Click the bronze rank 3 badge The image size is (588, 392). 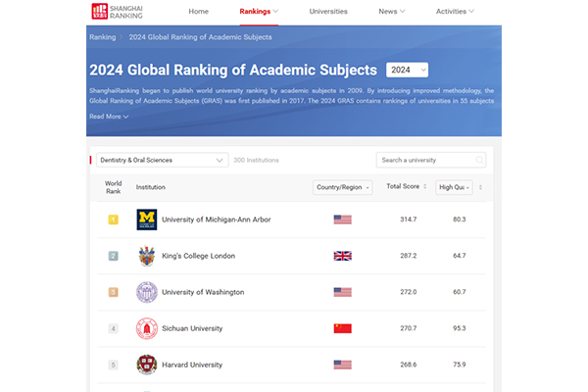pyautogui.click(x=114, y=292)
